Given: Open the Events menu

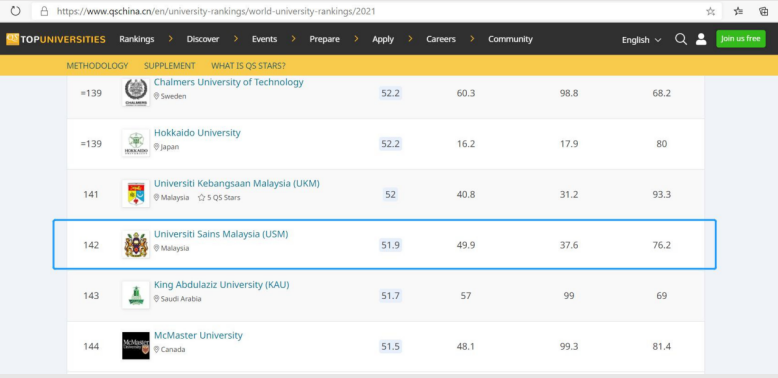Looking at the screenshot, I should click(264, 39).
